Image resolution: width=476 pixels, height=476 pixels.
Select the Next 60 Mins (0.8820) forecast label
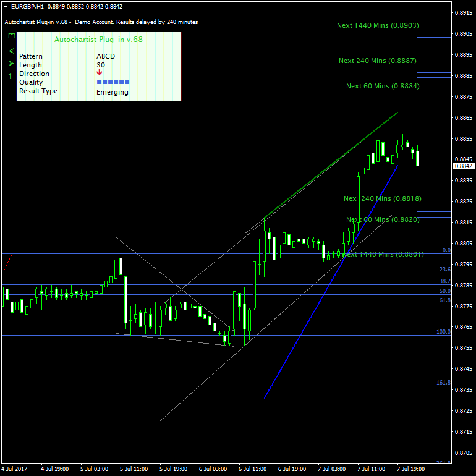click(383, 219)
